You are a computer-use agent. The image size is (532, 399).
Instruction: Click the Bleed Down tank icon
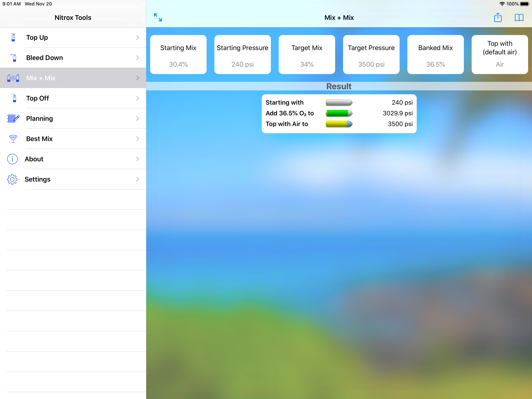pyautogui.click(x=14, y=58)
